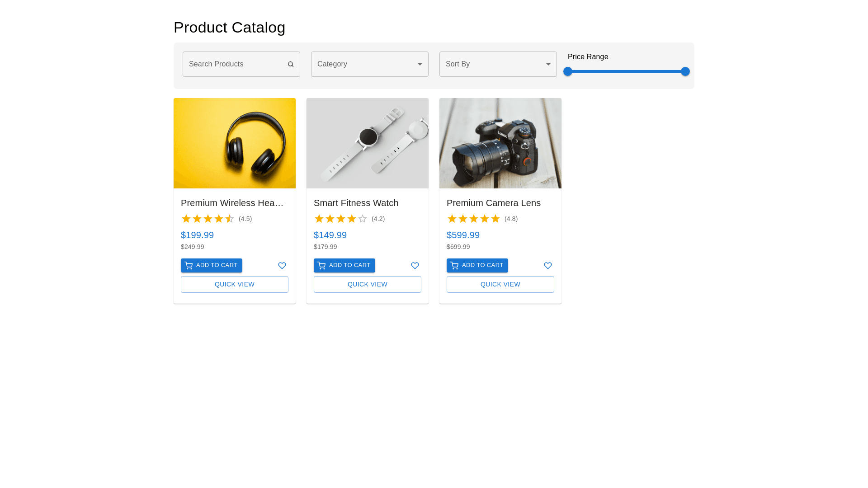Rate the headphones with the fifth star
Screen dimensions: 868x488
[230, 219]
